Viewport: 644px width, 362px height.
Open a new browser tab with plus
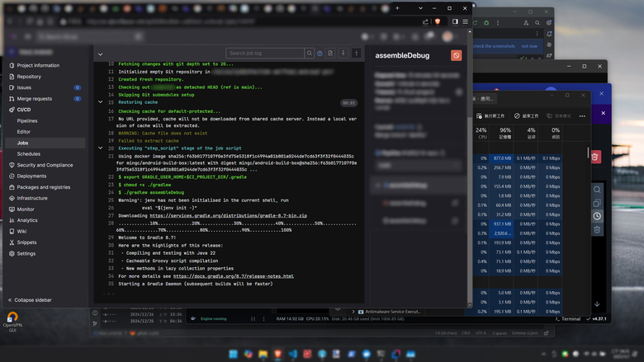(397, 8)
